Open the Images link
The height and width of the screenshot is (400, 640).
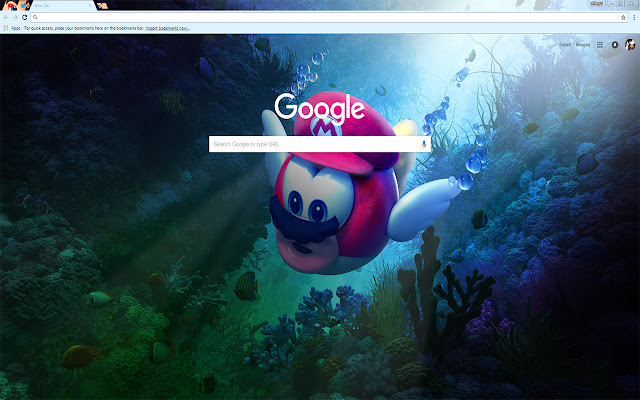tap(583, 44)
